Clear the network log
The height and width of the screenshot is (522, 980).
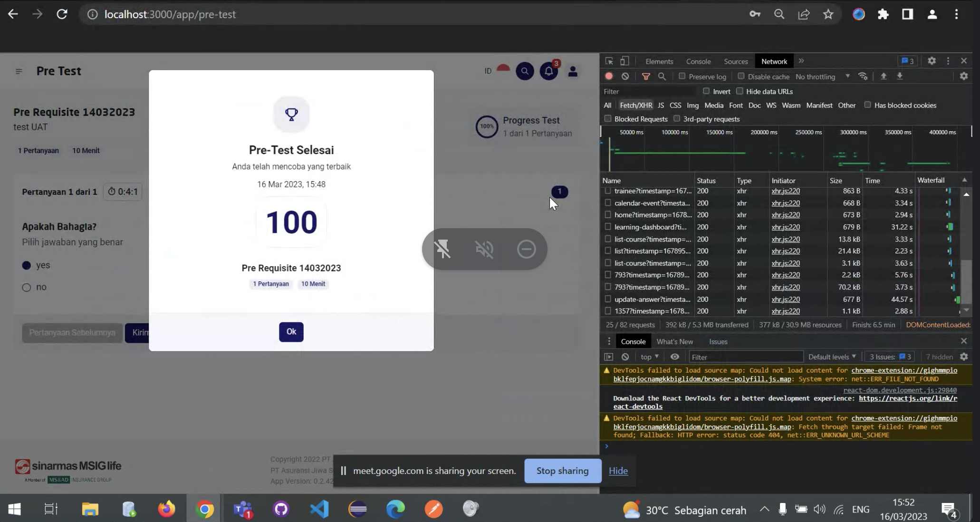[625, 76]
